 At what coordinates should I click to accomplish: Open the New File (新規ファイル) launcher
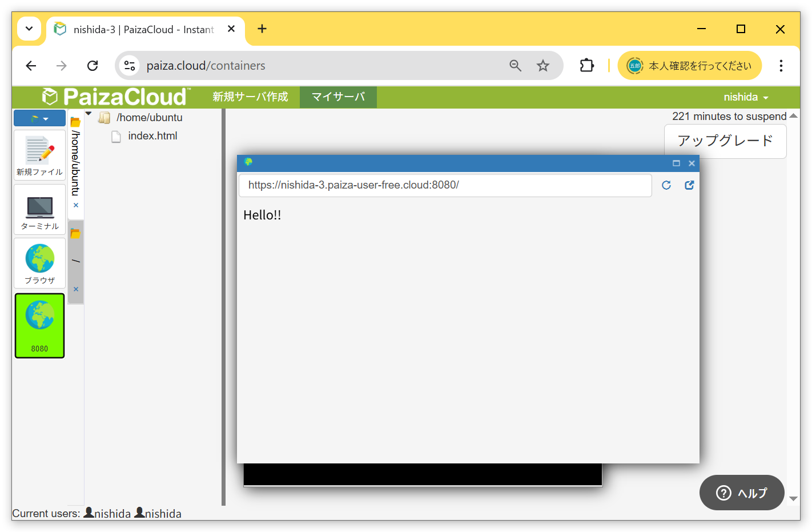point(39,155)
